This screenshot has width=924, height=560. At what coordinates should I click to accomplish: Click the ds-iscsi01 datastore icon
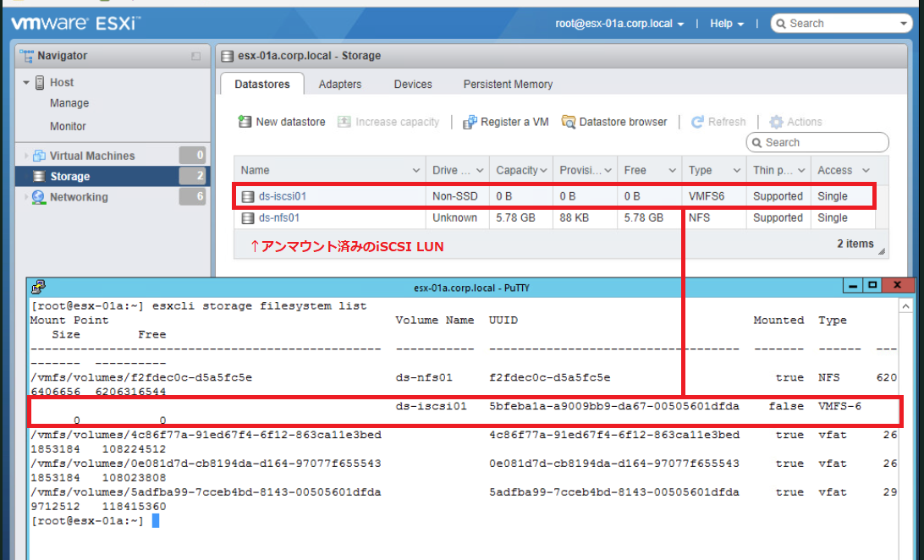point(248,197)
